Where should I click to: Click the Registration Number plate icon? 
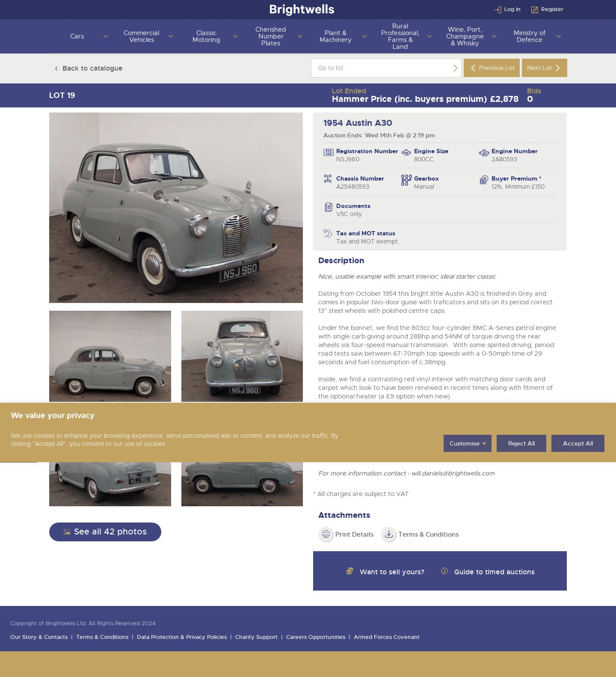click(328, 153)
